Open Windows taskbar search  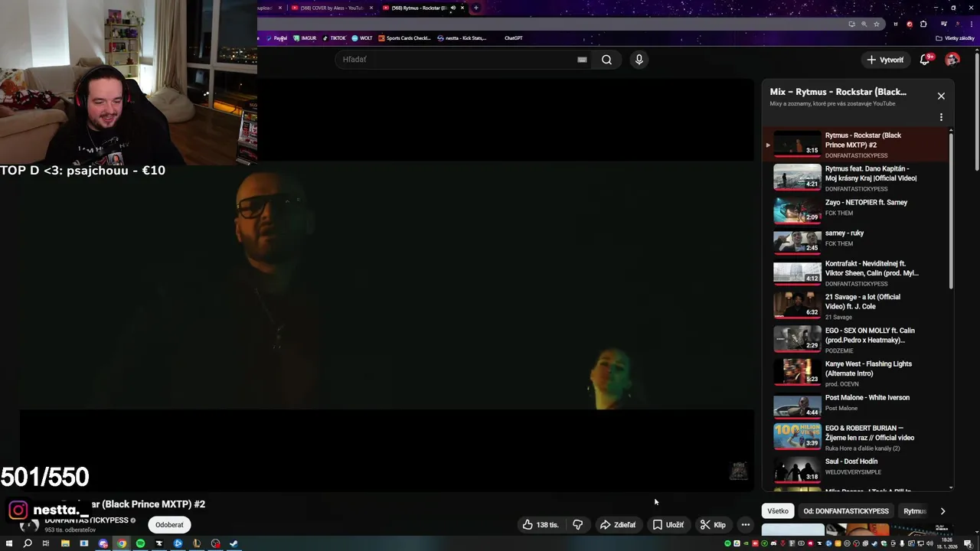pyautogui.click(x=28, y=543)
